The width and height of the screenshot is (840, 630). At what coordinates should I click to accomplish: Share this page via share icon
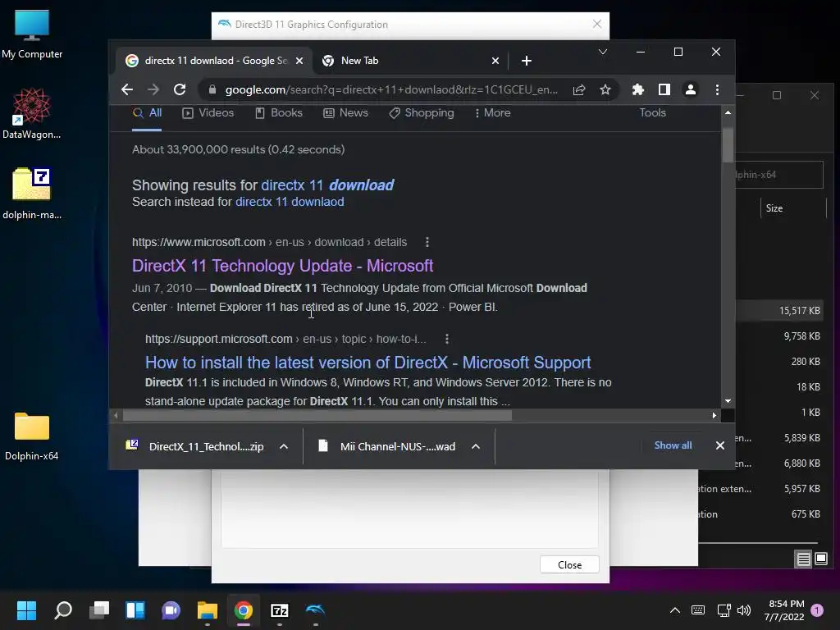[x=579, y=89]
